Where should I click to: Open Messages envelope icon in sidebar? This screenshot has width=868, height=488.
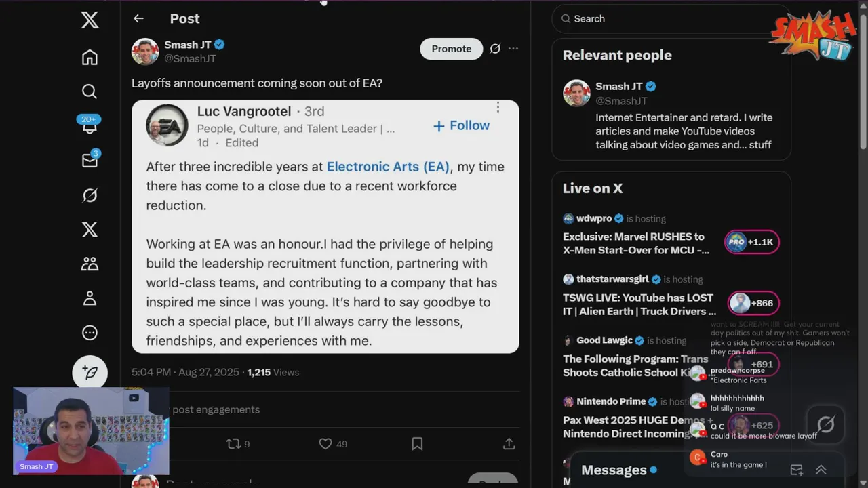[90, 160]
